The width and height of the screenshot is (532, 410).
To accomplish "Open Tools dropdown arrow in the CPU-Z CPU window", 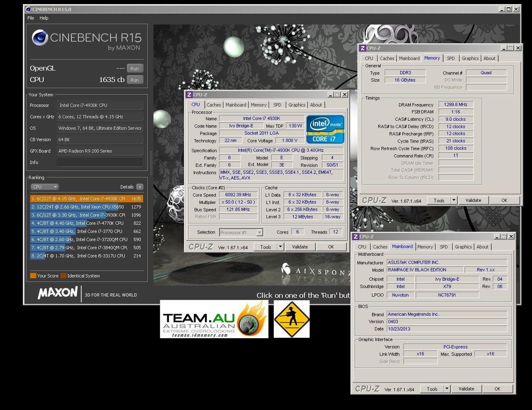I will [280, 247].
